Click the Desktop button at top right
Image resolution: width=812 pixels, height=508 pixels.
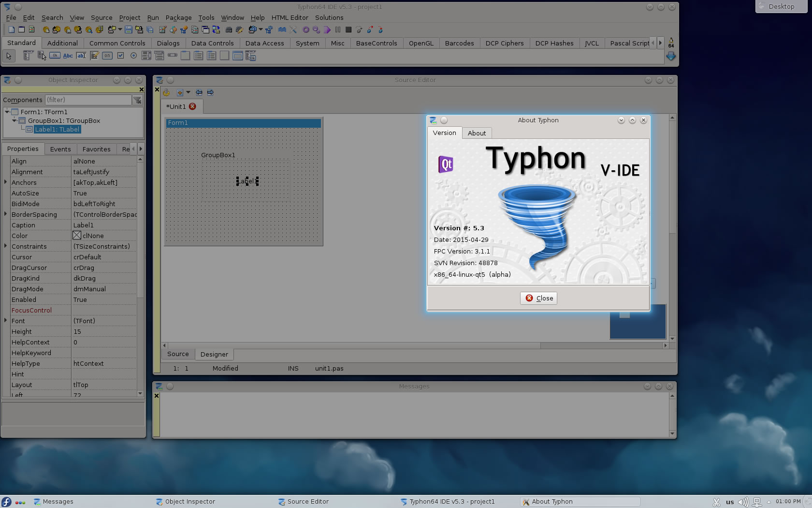(781, 6)
